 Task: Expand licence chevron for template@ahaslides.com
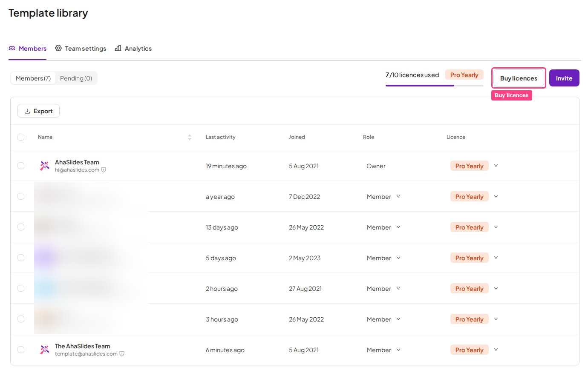496,350
